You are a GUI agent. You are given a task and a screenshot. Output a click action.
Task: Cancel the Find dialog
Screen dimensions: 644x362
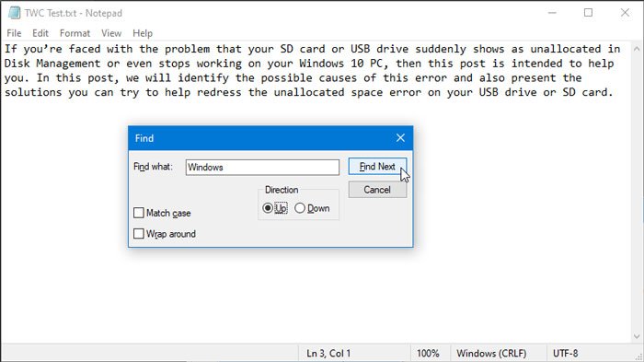377,190
